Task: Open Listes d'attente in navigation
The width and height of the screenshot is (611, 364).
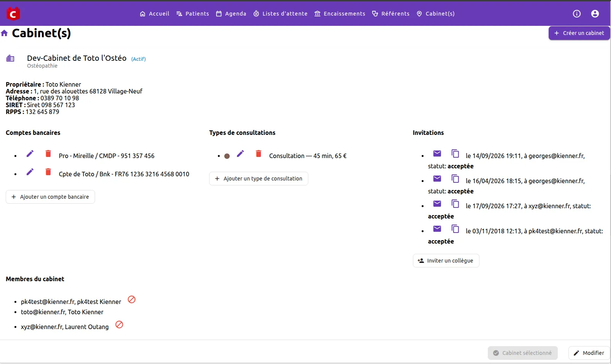Action: [281, 14]
